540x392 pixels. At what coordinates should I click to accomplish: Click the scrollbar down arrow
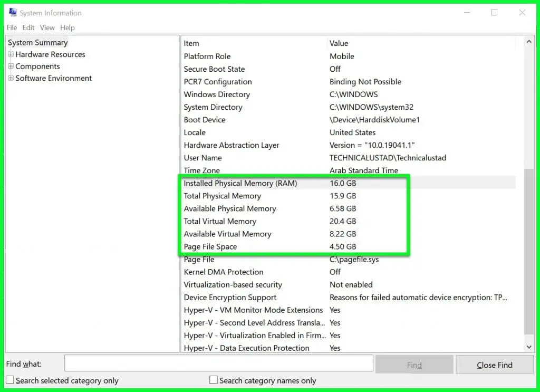[x=529, y=347]
